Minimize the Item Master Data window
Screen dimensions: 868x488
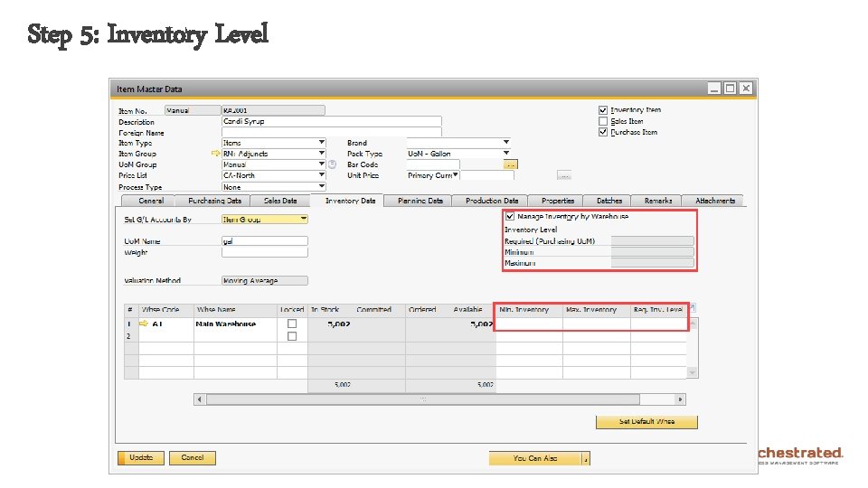click(x=714, y=89)
